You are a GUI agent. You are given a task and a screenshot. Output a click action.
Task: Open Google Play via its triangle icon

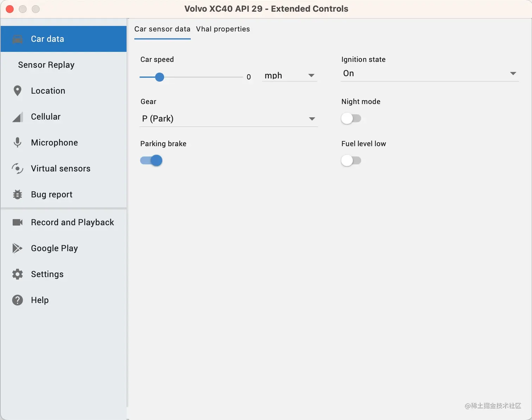(x=17, y=248)
